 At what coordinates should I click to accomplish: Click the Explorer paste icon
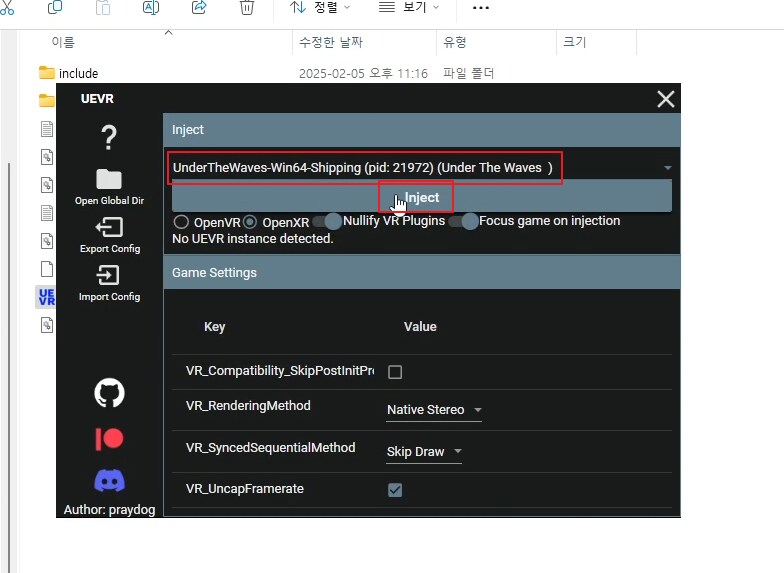[102, 8]
